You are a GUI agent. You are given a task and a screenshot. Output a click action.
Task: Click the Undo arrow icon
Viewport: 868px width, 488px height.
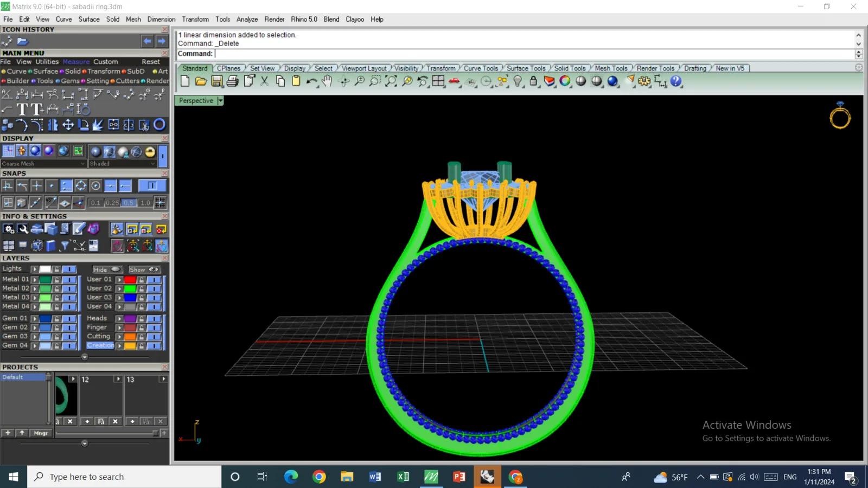click(x=312, y=81)
